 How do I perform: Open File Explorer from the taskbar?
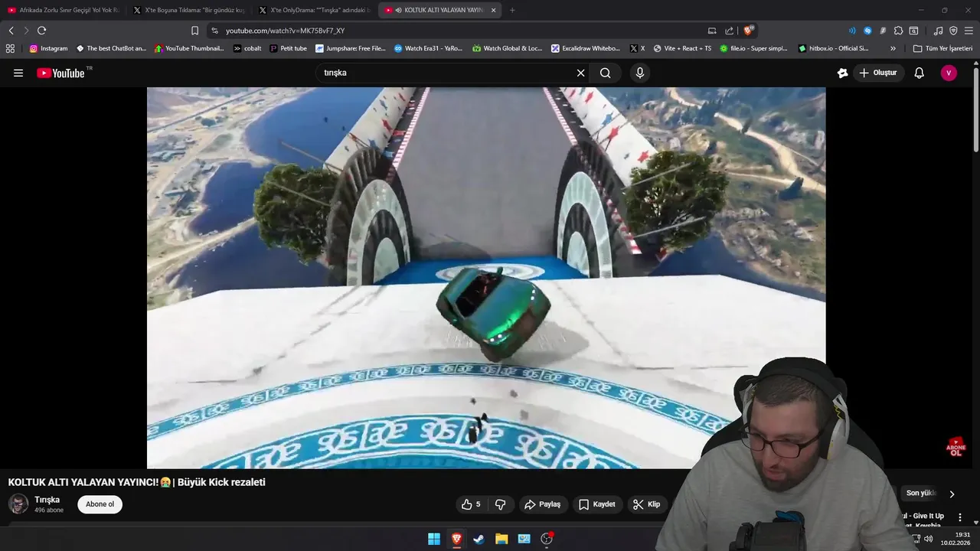[501, 539]
